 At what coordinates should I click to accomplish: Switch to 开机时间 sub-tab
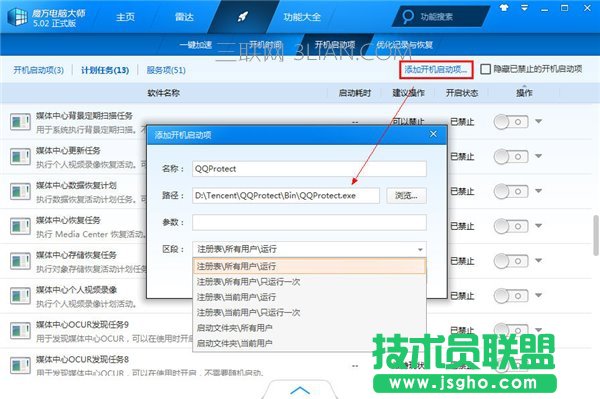pos(265,45)
